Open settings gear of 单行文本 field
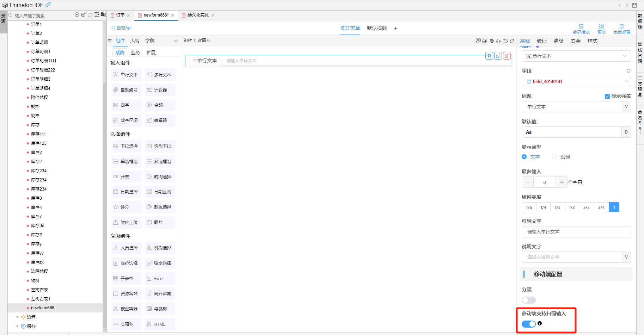Image resolution: width=644 pixels, height=335 pixels. (x=489, y=56)
